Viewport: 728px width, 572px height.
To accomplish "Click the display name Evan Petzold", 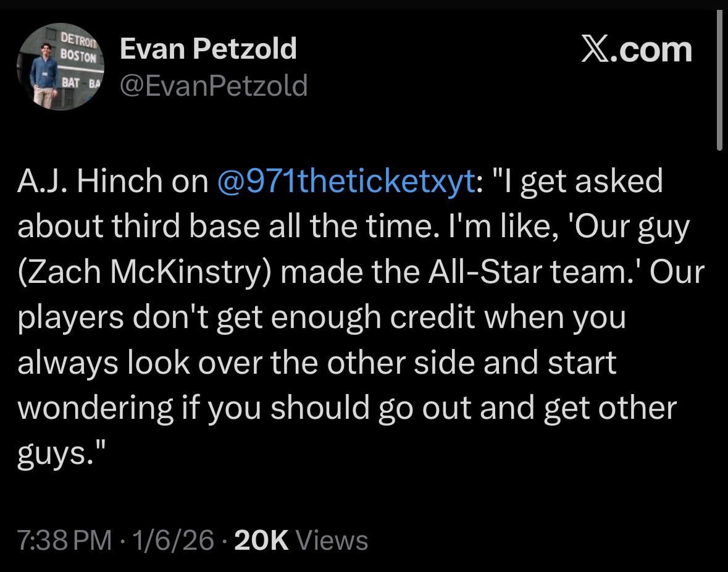I will (x=209, y=48).
